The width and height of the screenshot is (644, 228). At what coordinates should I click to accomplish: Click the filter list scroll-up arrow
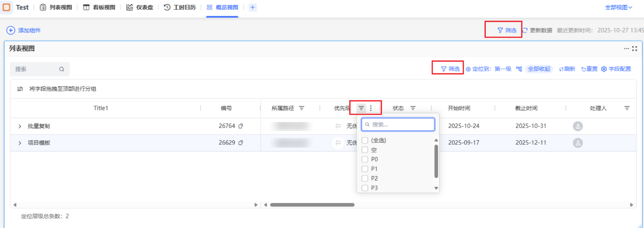tap(436, 140)
